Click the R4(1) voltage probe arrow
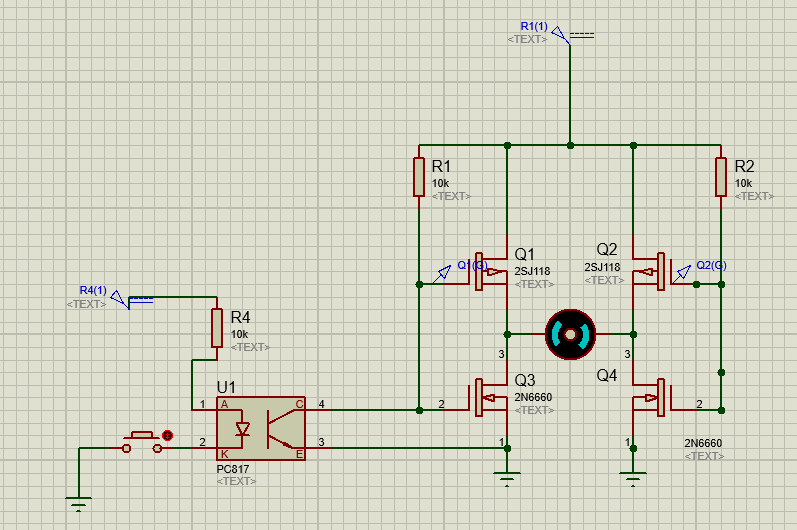The width and height of the screenshot is (797, 530). (120, 299)
